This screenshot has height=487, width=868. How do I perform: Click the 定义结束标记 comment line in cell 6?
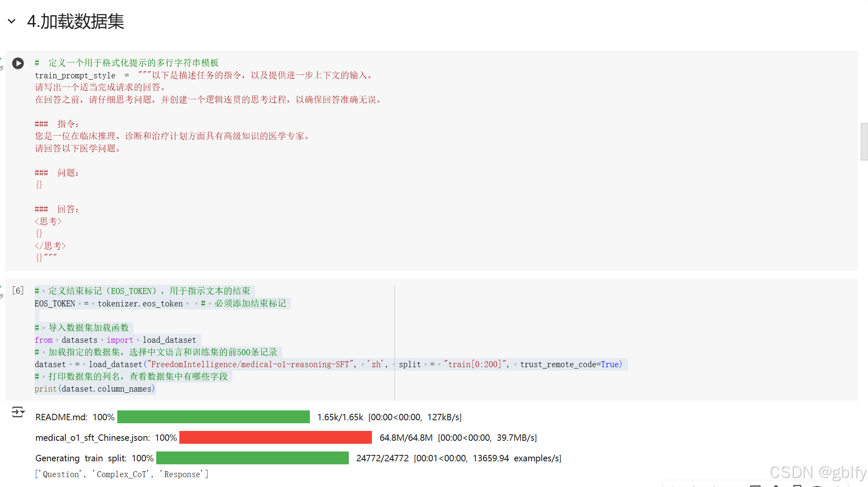coord(143,291)
